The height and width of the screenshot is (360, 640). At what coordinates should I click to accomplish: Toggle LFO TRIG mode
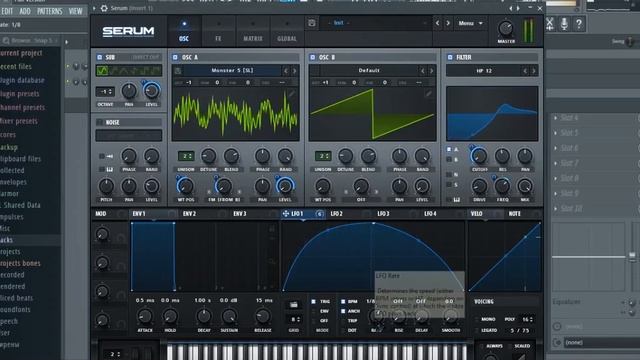pos(313,302)
